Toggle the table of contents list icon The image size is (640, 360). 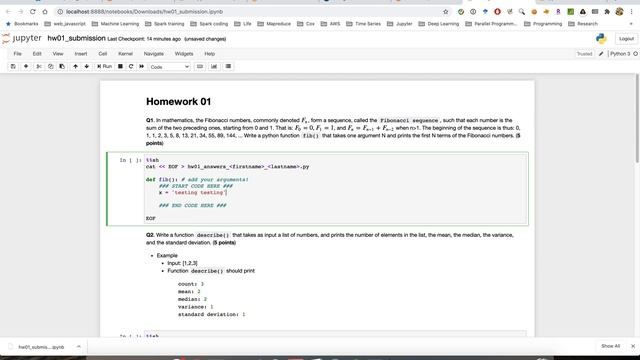(228, 67)
